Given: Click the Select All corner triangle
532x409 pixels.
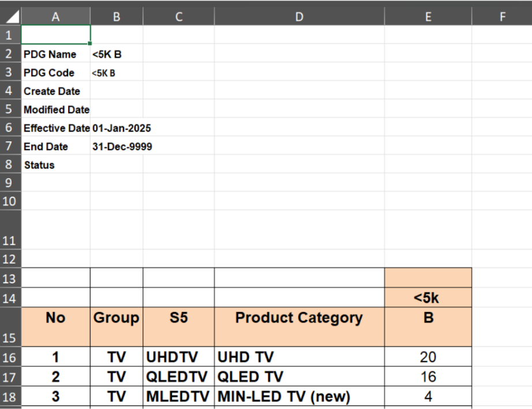Looking at the screenshot, I should coord(10,17).
